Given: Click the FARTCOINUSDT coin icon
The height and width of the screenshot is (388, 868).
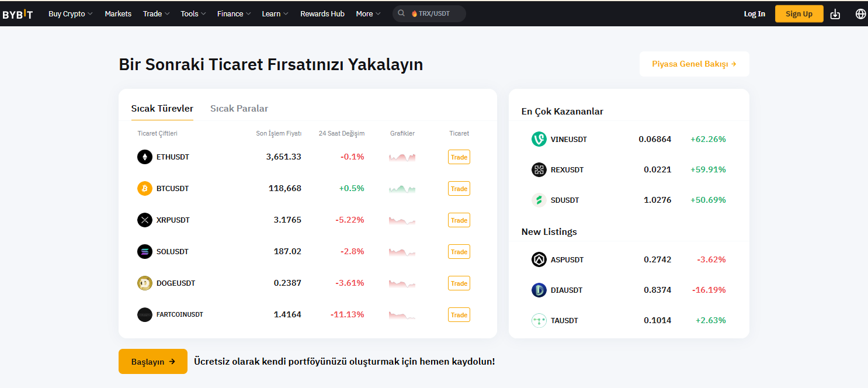Looking at the screenshot, I should [x=144, y=314].
